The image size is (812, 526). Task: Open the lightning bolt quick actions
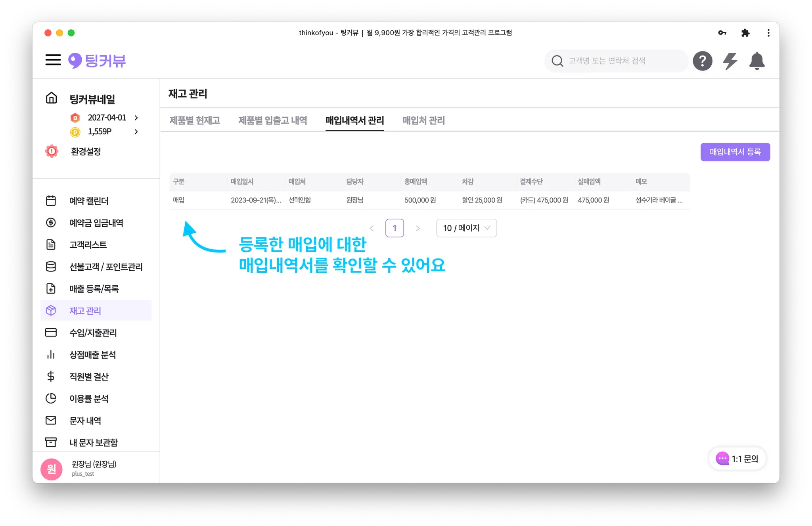click(x=730, y=61)
